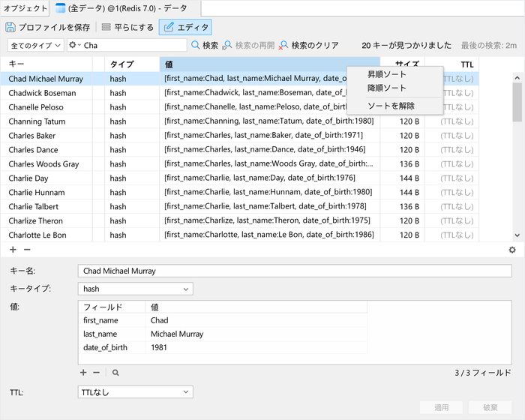
Task: Switch to the Objects (オブジェクト) tab
Action: 25,9
